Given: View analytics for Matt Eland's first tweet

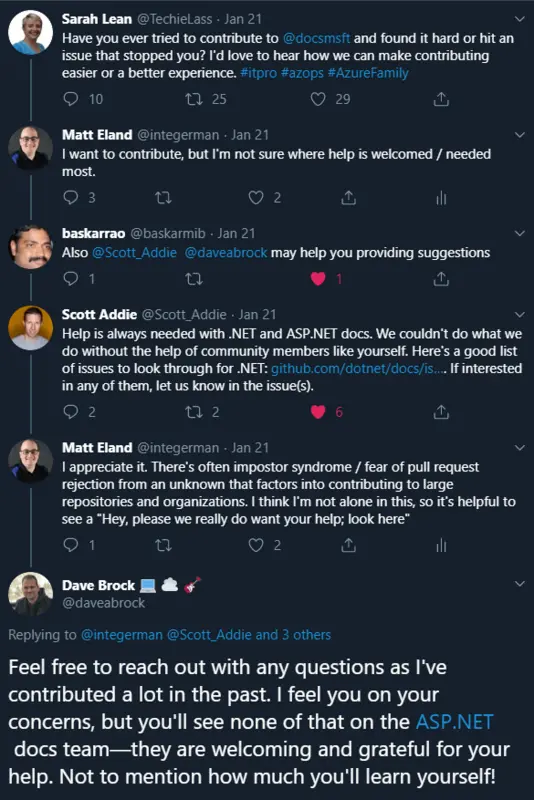Looking at the screenshot, I should (441, 197).
